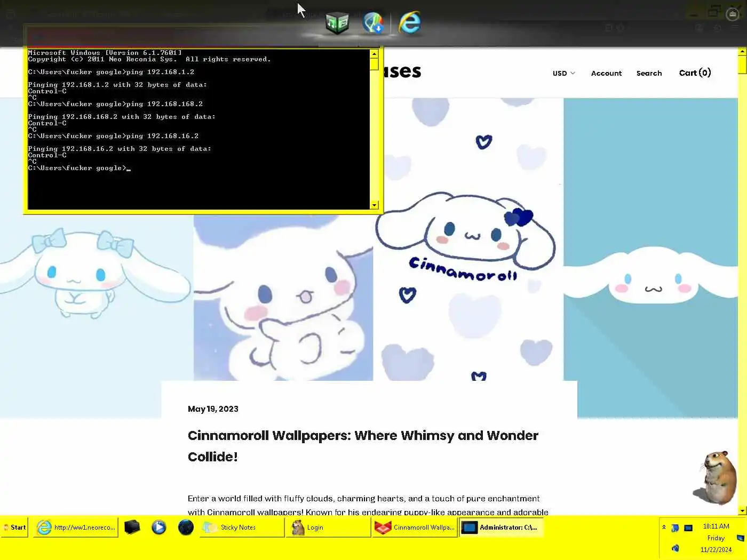Click the round briefcase icon at top right

[x=733, y=14]
